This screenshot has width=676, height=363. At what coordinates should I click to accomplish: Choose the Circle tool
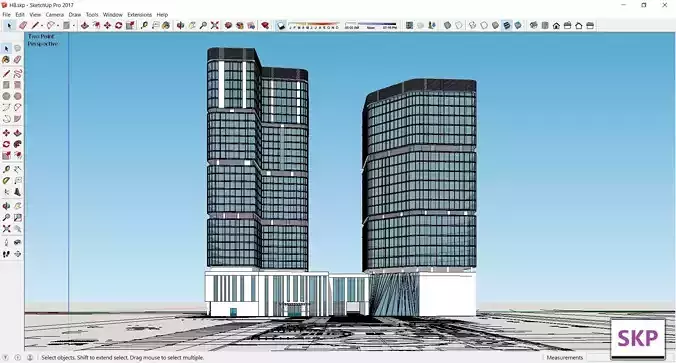(x=6, y=96)
